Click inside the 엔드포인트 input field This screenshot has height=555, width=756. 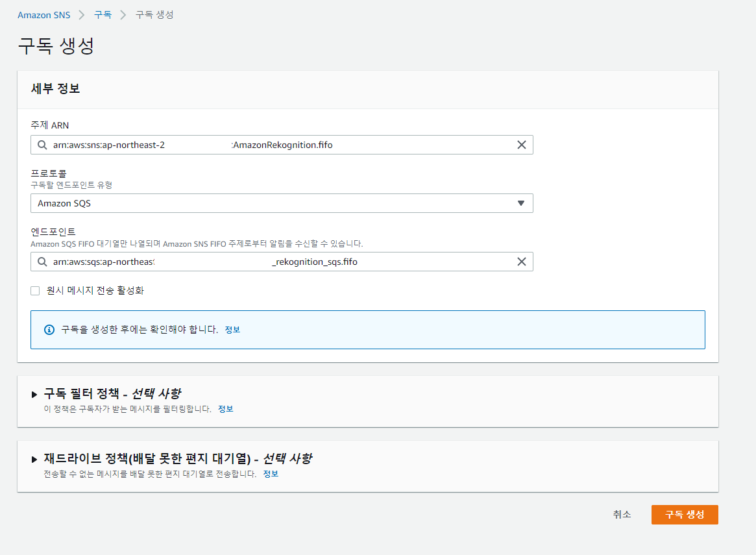(x=282, y=262)
